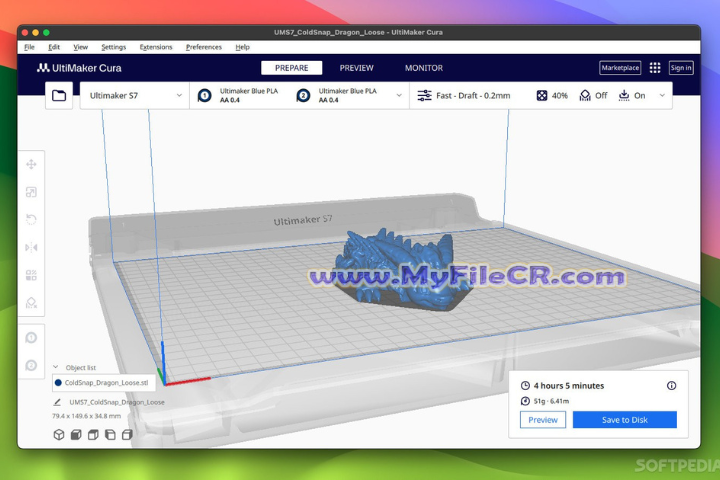Click the infill 40% icon
This screenshot has width=720, height=480.
pos(542,96)
